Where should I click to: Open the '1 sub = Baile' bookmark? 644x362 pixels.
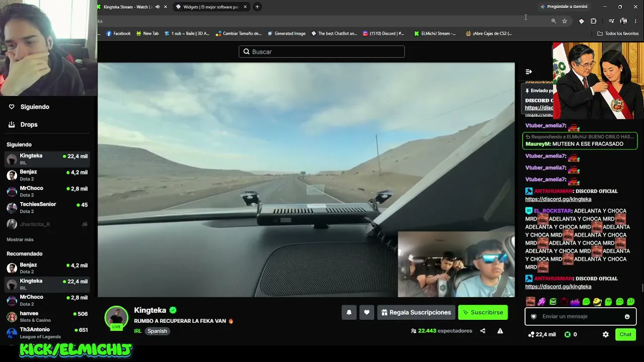(187, 34)
